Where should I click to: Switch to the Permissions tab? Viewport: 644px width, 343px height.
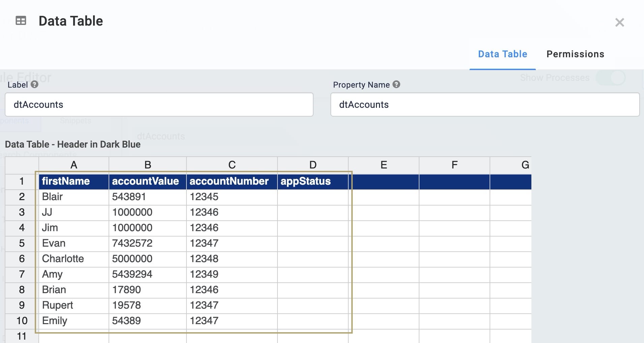tap(575, 54)
